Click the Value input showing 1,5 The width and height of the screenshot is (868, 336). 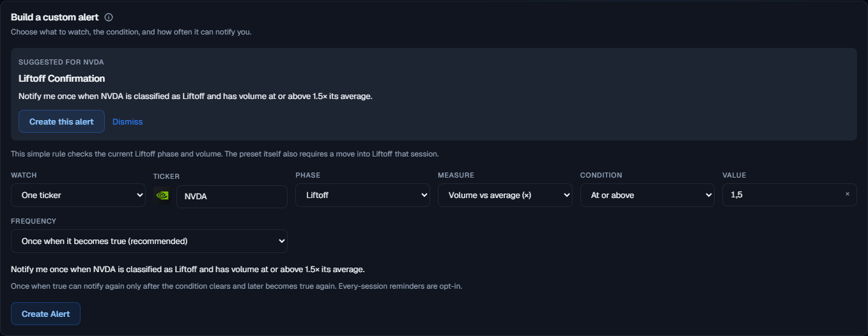[x=789, y=195]
